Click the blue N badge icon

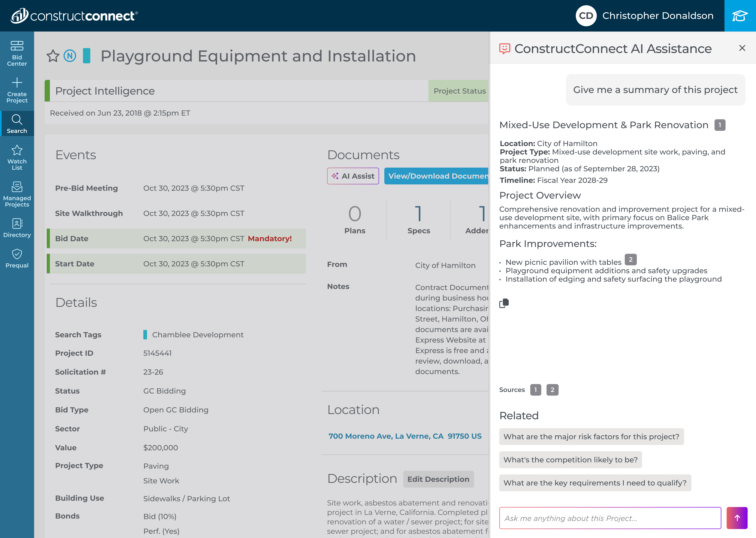70,56
